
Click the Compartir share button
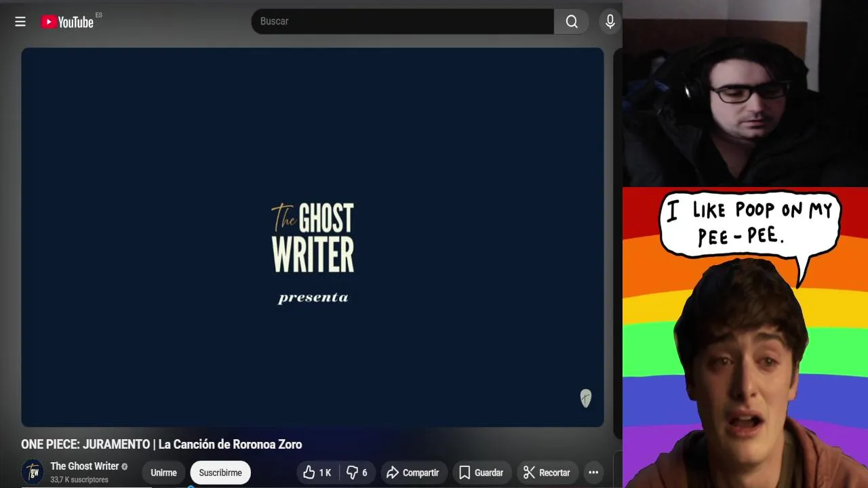coord(413,472)
